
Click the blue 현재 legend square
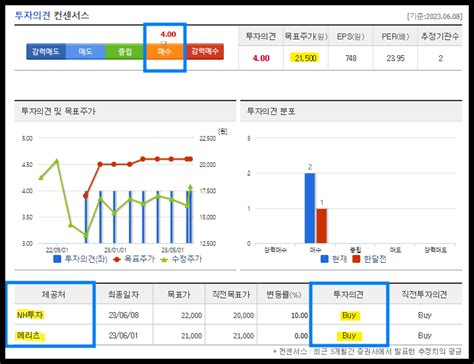click(324, 259)
